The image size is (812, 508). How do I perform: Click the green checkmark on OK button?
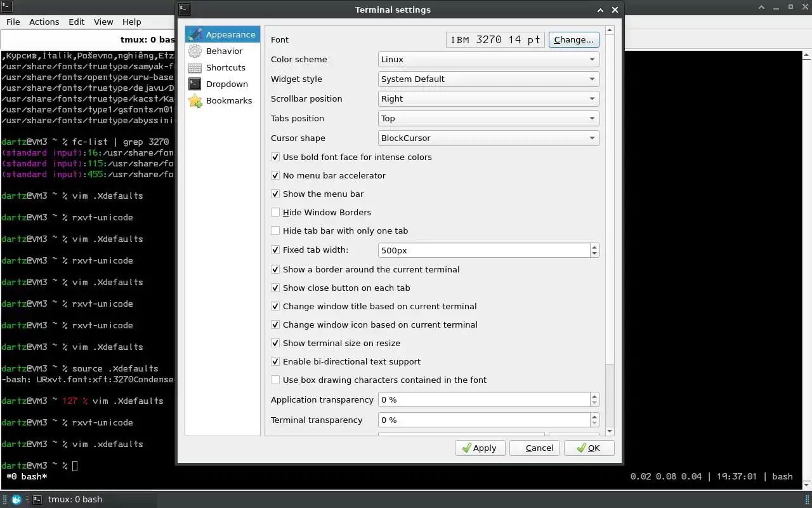point(581,448)
